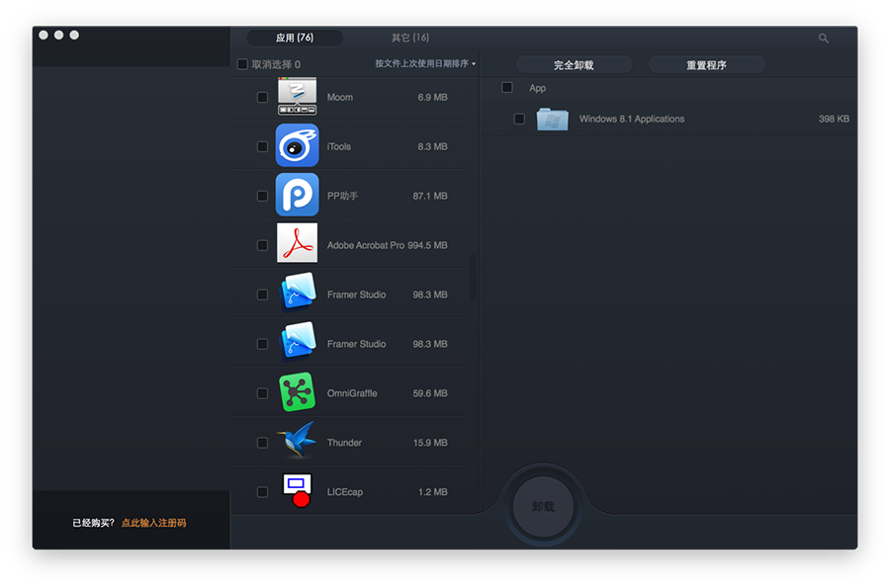Open search with the magnifier icon

[824, 38]
